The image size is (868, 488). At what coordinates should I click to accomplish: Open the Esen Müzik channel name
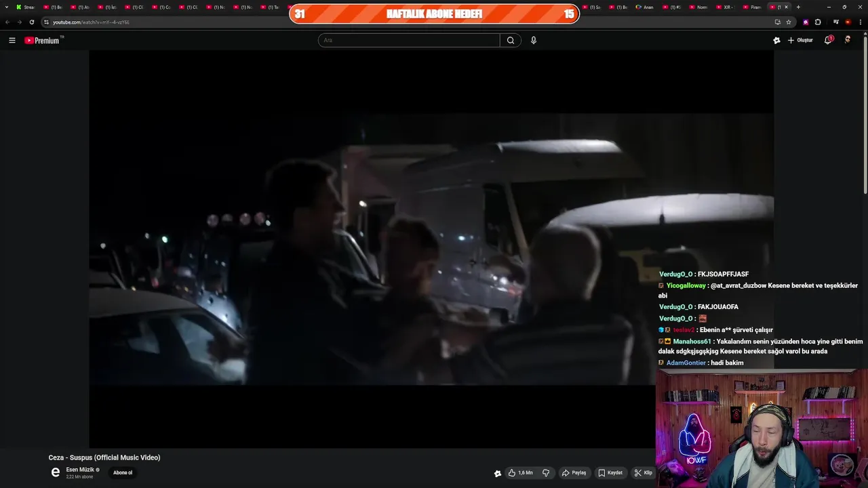coord(80,470)
